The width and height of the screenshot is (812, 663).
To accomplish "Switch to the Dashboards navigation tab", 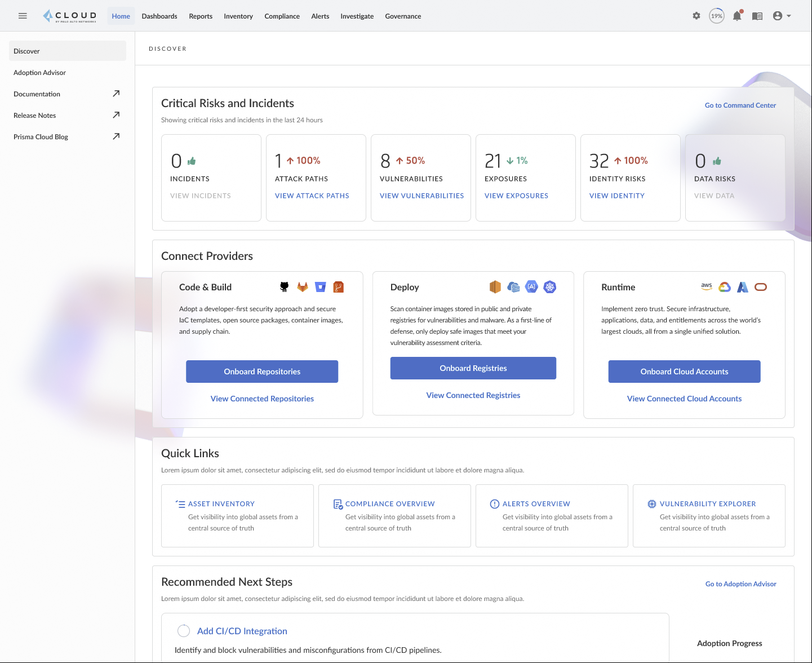I will pos(159,16).
